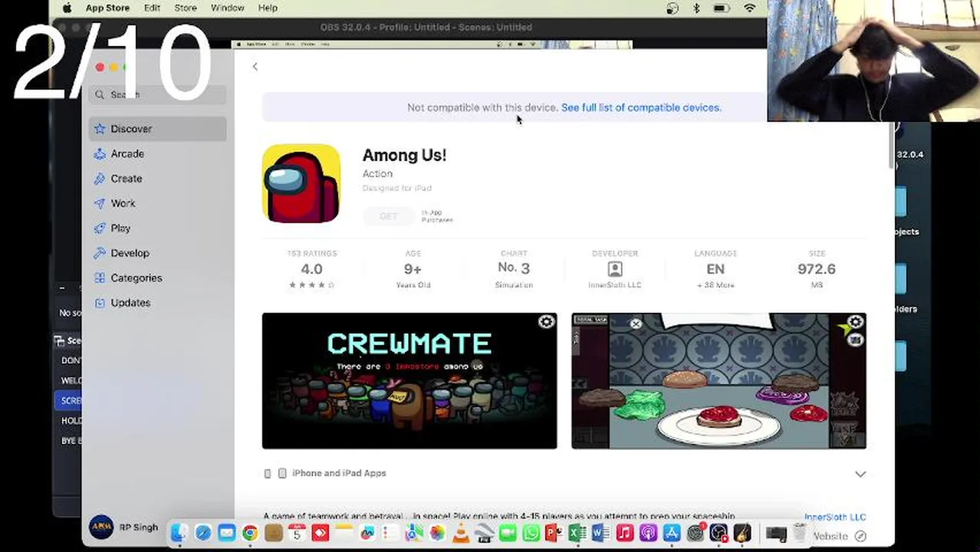Click the Wi-Fi menu bar icon
980x552 pixels.
[x=749, y=8]
